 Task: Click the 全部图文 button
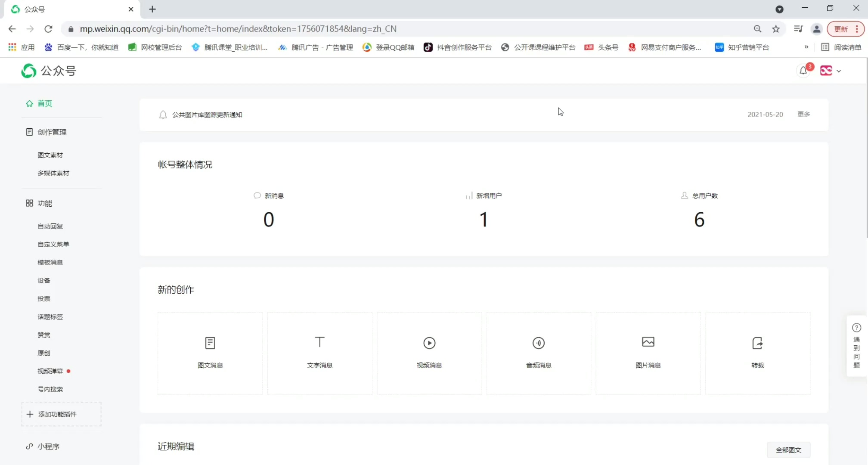[x=788, y=450]
